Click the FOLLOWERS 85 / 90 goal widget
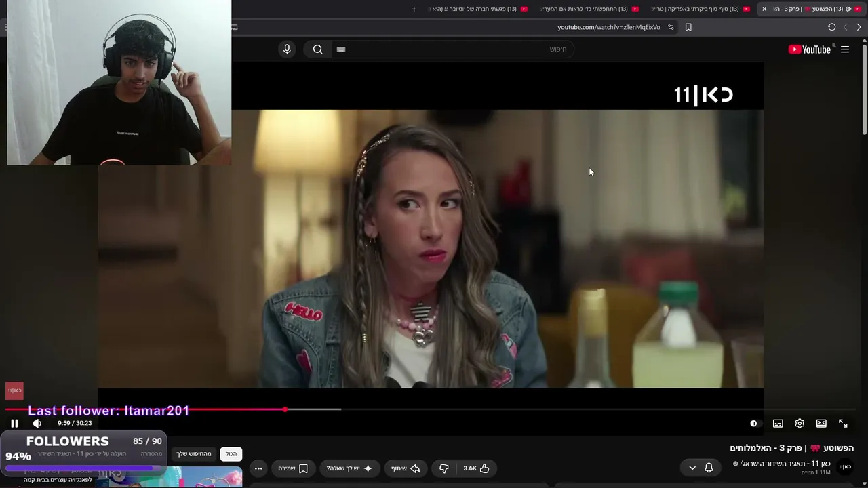Screen dimensions: 868x488 83,453
